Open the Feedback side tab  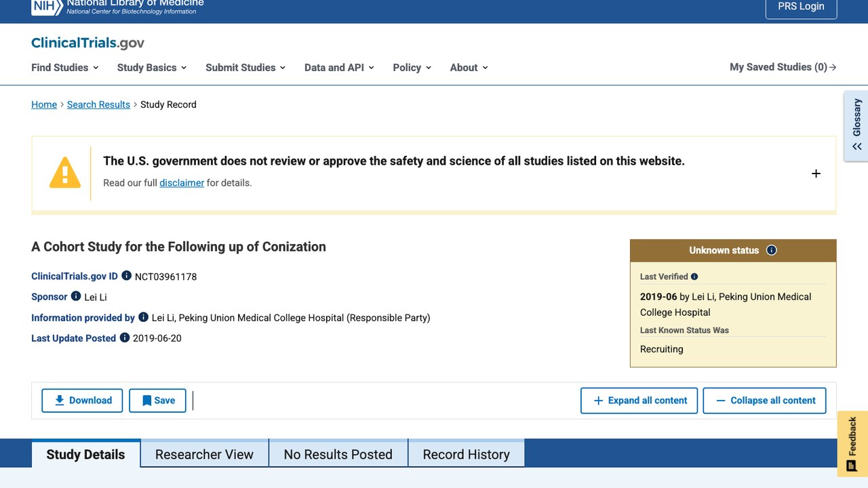[852, 444]
